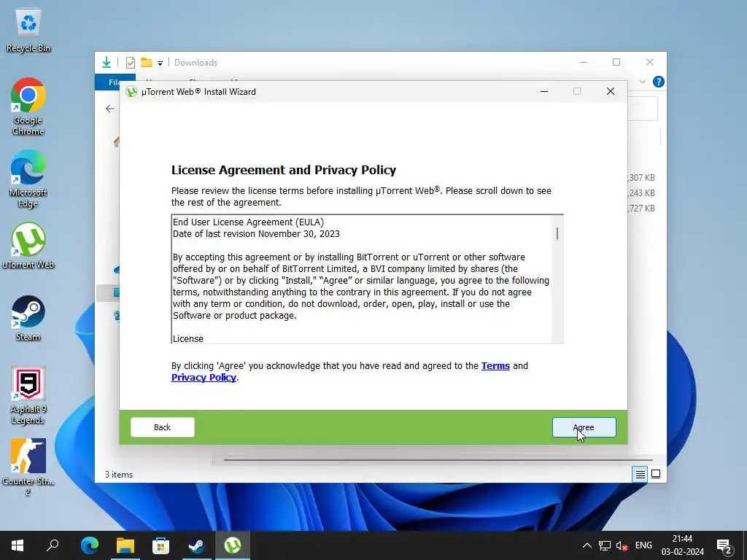The height and width of the screenshot is (560, 747).
Task: Open the Terms link
Action: pyautogui.click(x=495, y=366)
